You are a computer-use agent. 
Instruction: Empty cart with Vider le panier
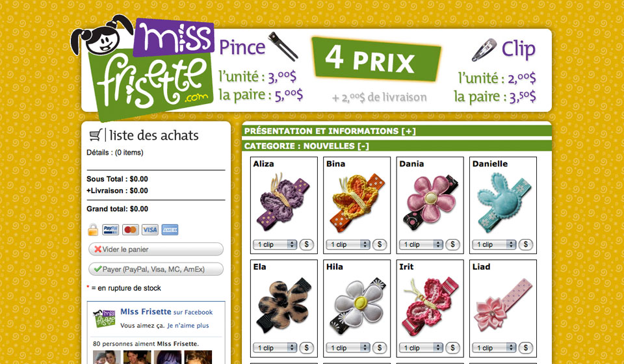(x=156, y=250)
